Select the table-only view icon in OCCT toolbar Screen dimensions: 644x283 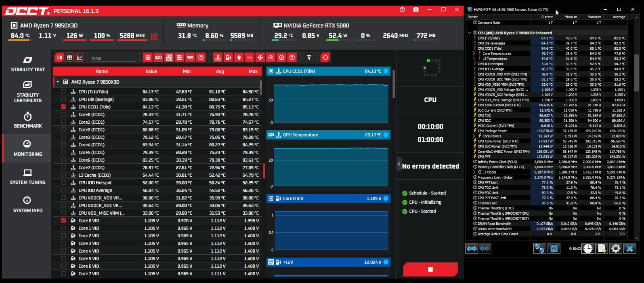69,58
